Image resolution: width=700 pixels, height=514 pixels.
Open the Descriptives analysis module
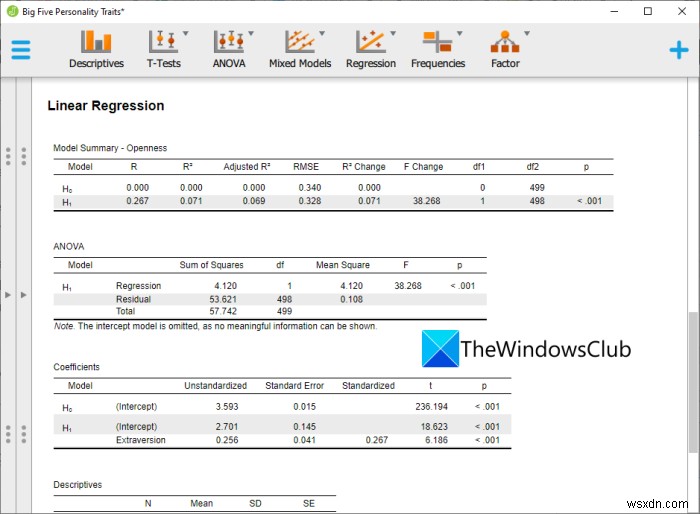[96, 49]
